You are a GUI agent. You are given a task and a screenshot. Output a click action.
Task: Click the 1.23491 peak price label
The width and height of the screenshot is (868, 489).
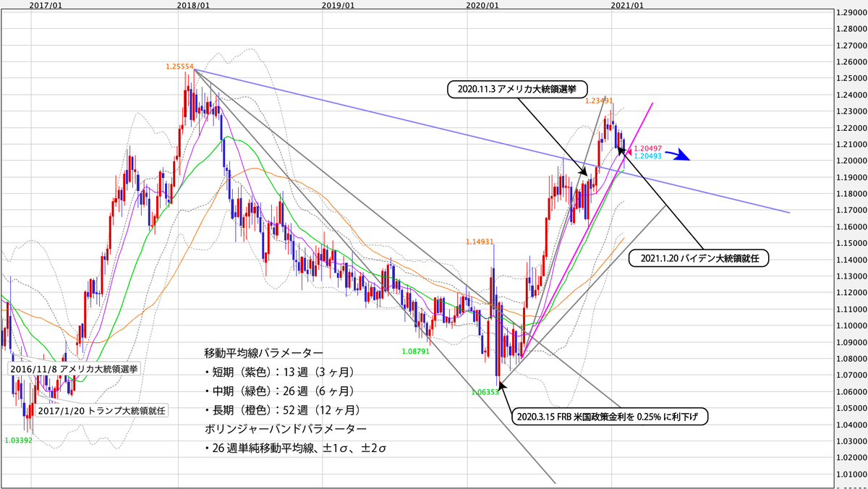click(600, 101)
